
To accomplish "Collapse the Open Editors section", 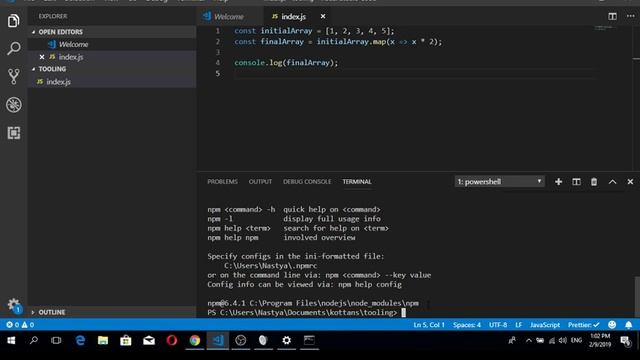I will (x=111, y=32).
